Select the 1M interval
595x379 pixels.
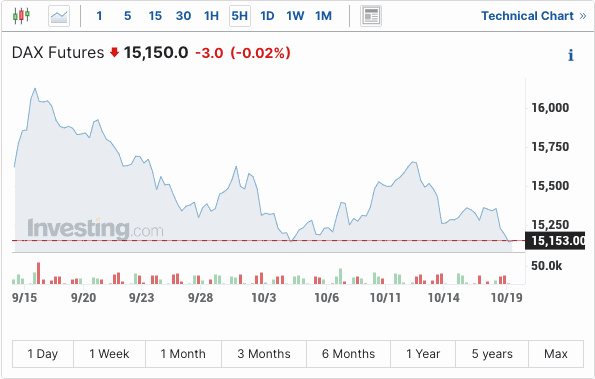(x=323, y=16)
